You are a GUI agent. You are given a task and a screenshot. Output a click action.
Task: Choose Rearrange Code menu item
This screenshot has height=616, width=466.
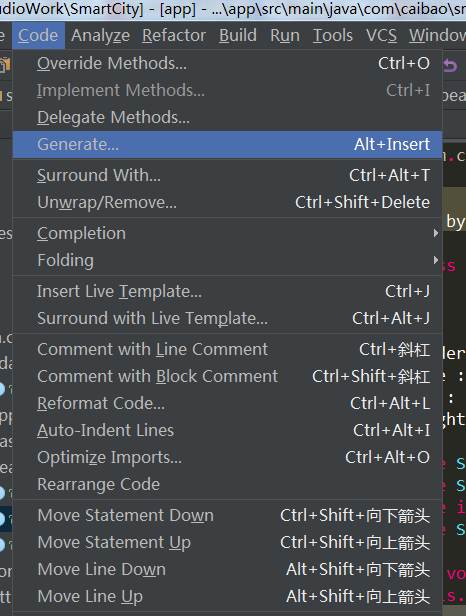[x=227, y=484]
